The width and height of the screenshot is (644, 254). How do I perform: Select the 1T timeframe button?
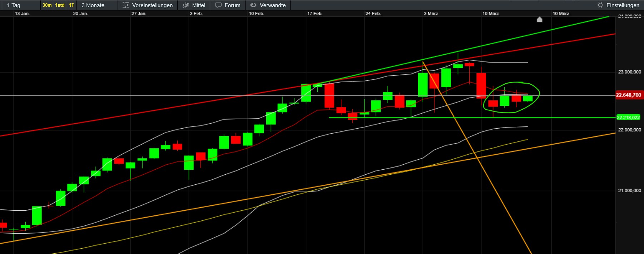[71, 5]
